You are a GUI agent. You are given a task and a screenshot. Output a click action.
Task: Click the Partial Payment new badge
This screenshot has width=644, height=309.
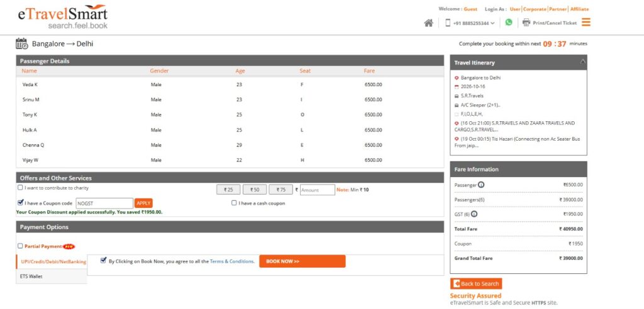point(69,246)
